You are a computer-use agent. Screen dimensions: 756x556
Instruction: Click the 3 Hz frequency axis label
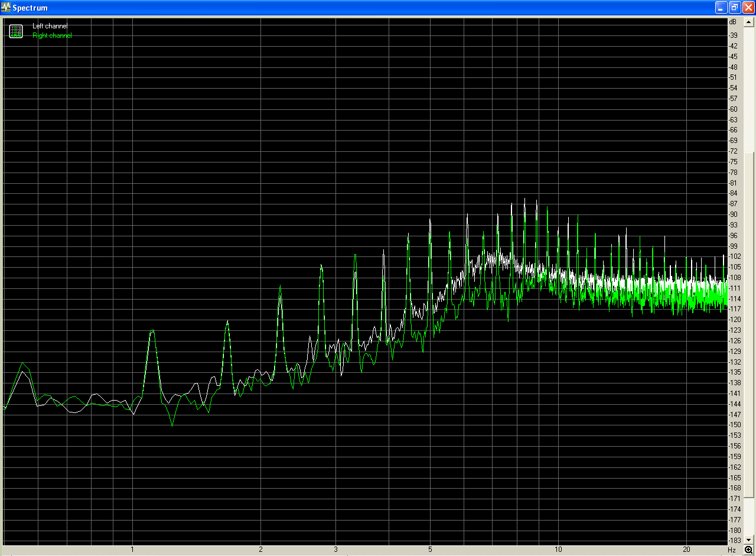(335, 550)
